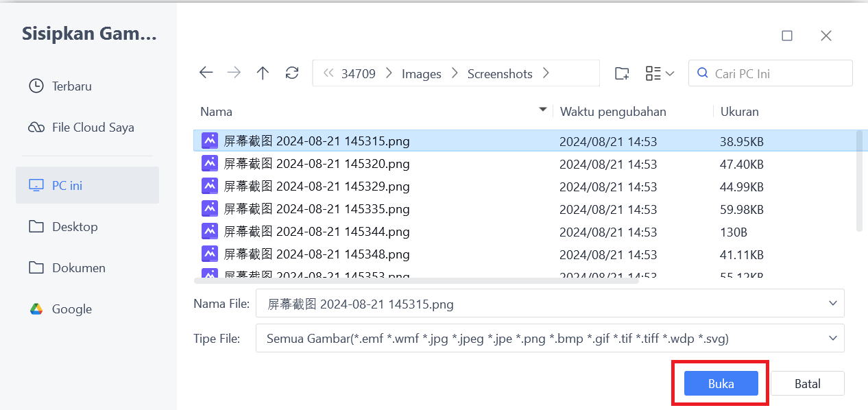Close the Sisipkan Gambar dialog

click(x=826, y=36)
